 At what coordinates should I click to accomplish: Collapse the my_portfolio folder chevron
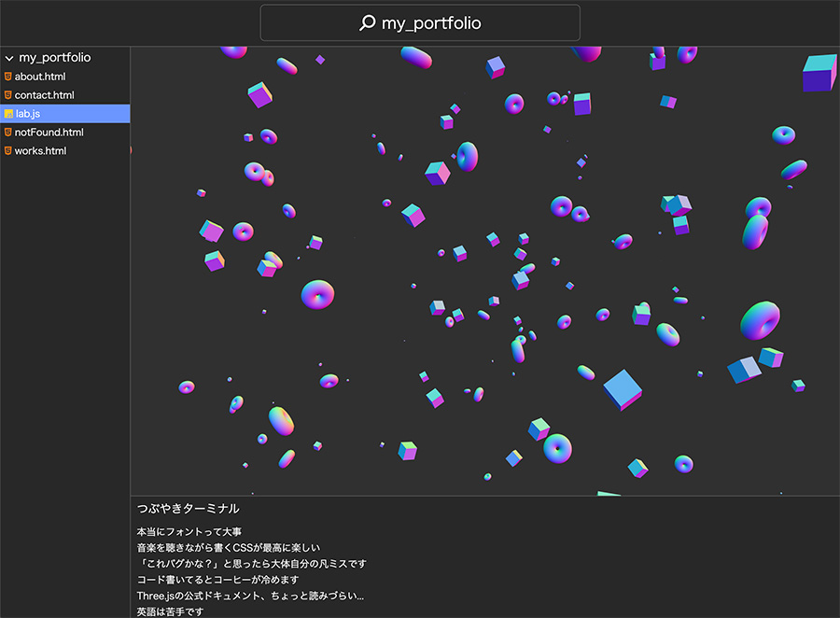pyautogui.click(x=9, y=58)
